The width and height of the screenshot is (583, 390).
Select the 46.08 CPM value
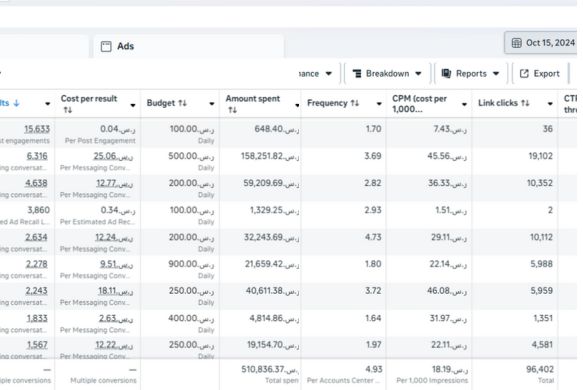(447, 291)
